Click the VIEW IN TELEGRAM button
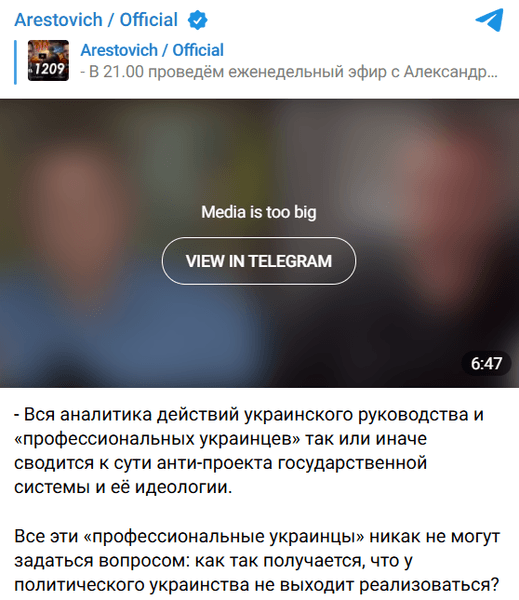The width and height of the screenshot is (519, 600). point(259,261)
